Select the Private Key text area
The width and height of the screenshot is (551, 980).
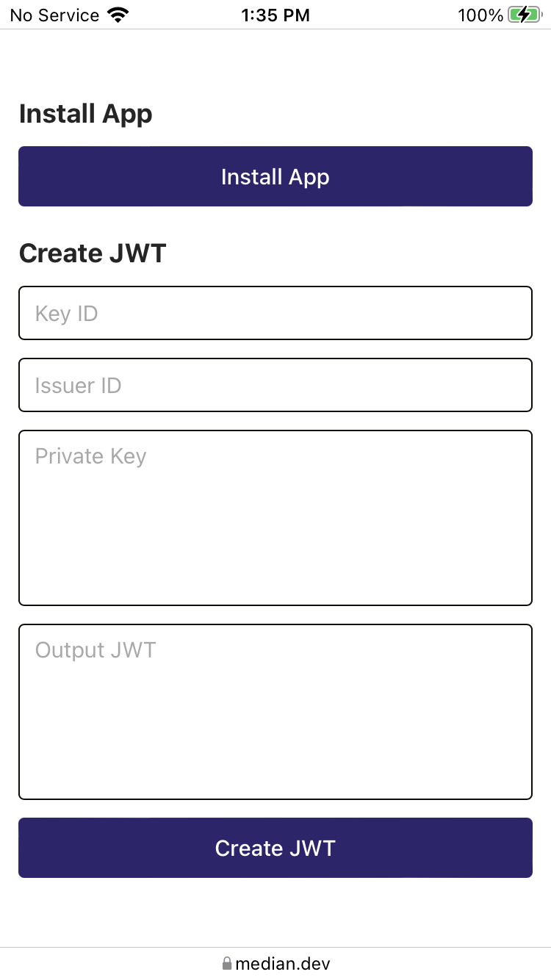pos(275,518)
